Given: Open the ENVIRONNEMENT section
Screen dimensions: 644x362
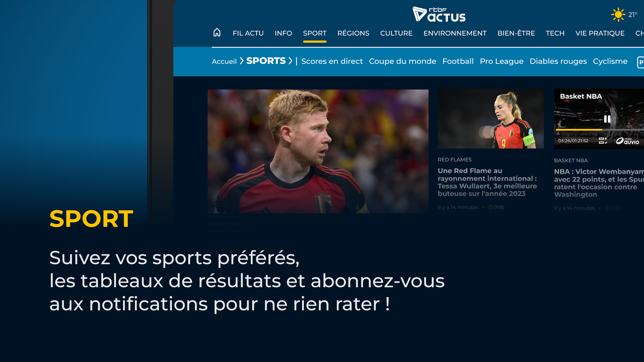Looking at the screenshot, I should 455,33.
